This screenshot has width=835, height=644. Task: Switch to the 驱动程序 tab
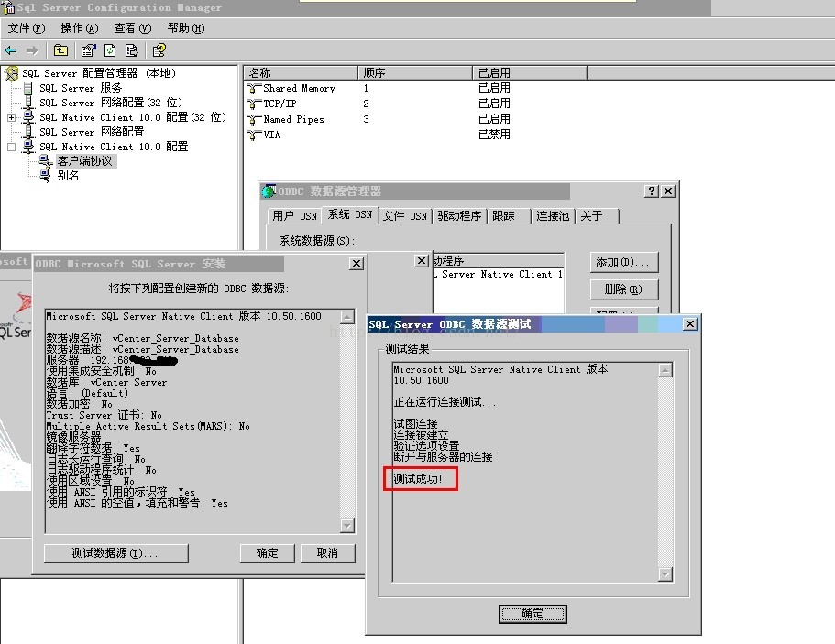(459, 216)
